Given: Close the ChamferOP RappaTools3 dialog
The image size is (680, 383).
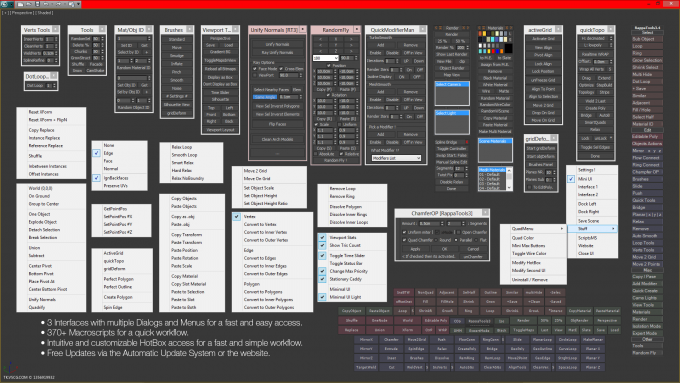Looking at the screenshot, I should click(x=485, y=213).
